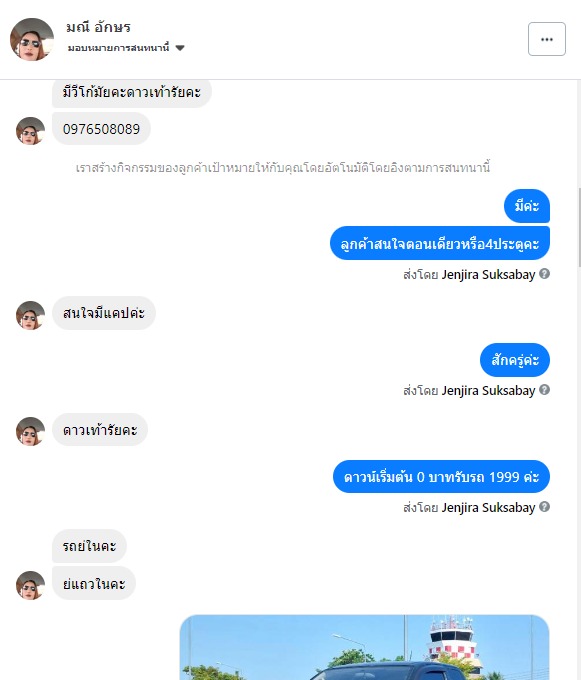Select the phone number message 0976508089
This screenshot has width=581, height=680.
point(101,129)
